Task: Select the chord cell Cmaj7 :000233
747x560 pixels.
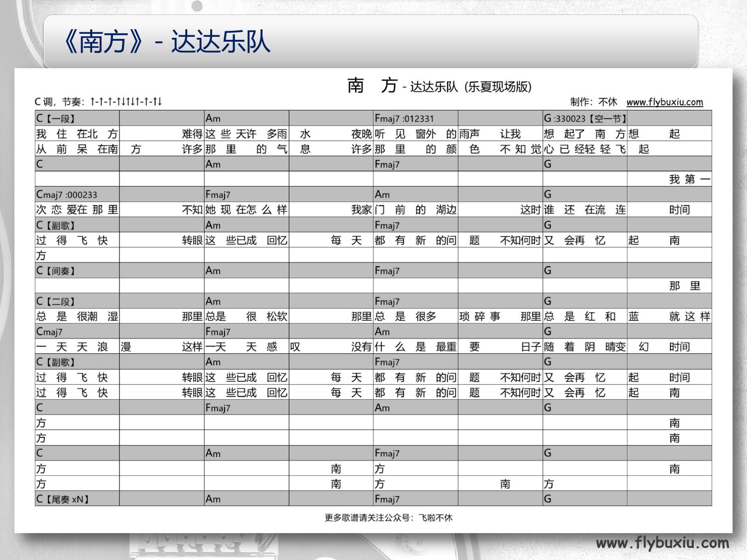Action: tap(67, 195)
